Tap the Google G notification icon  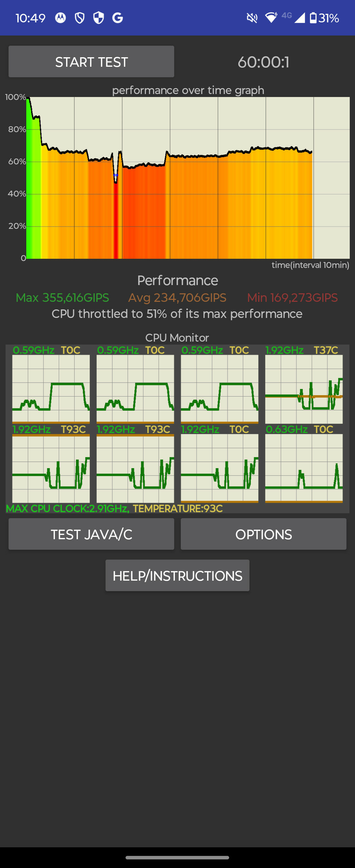click(118, 18)
